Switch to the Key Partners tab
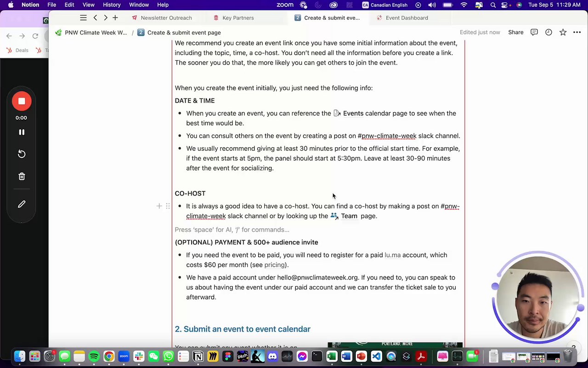Image resolution: width=588 pixels, height=368 pixels. [x=233, y=18]
